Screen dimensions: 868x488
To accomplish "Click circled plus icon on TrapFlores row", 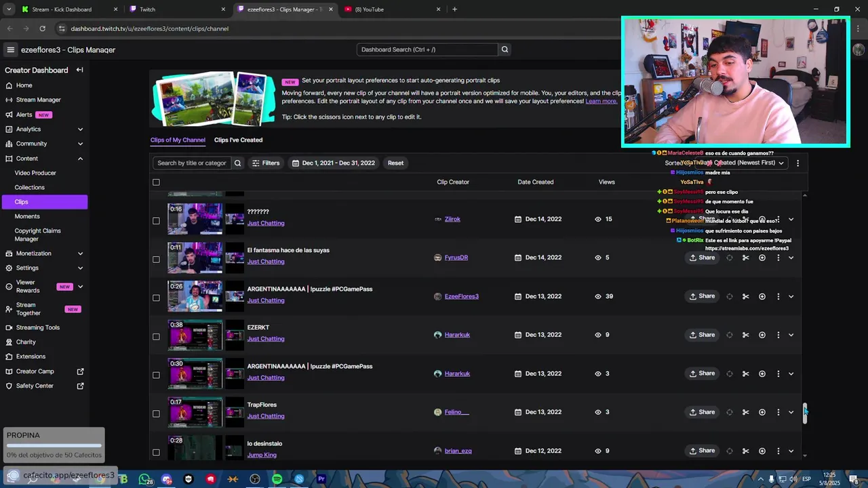I will pos(762,412).
